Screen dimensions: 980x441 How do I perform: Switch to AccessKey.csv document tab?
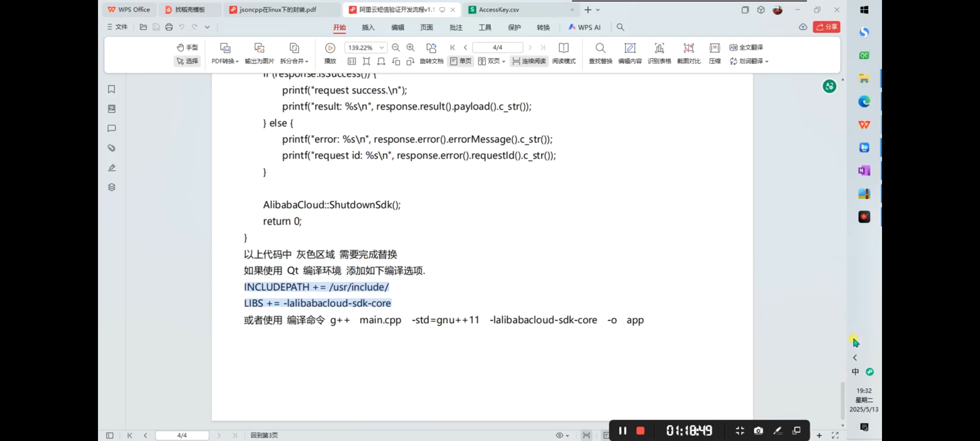[x=499, y=9]
